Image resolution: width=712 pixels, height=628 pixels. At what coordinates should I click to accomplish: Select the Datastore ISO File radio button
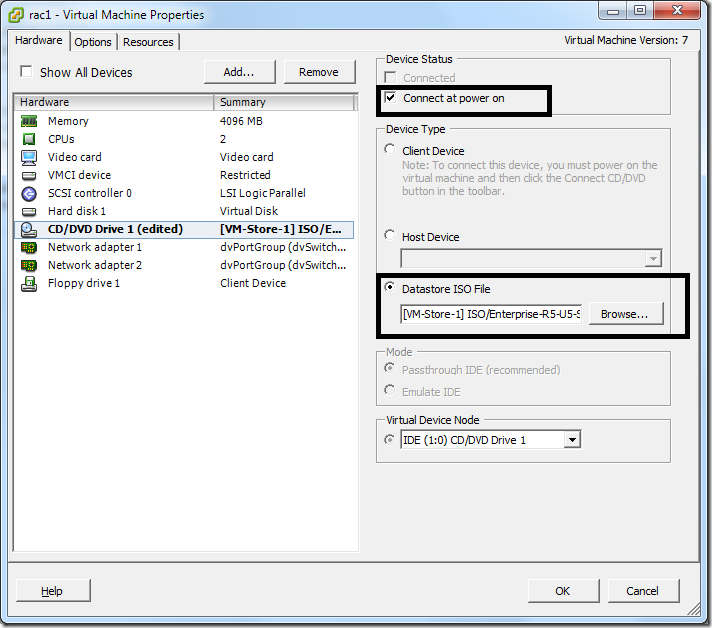tap(389, 287)
